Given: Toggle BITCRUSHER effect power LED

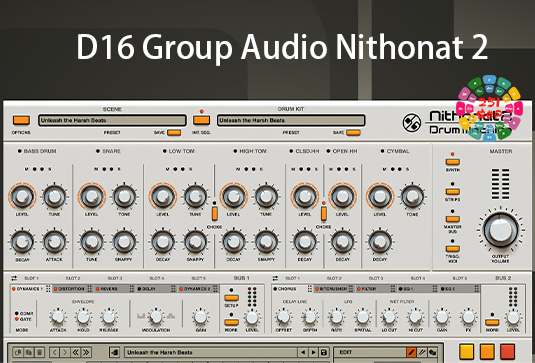Looking at the screenshot, I should coord(317,289).
